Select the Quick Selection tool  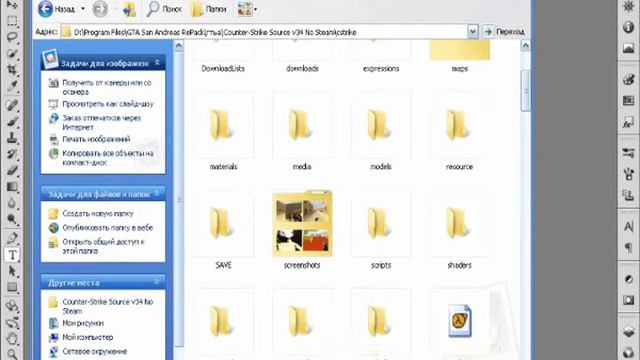click(12, 53)
